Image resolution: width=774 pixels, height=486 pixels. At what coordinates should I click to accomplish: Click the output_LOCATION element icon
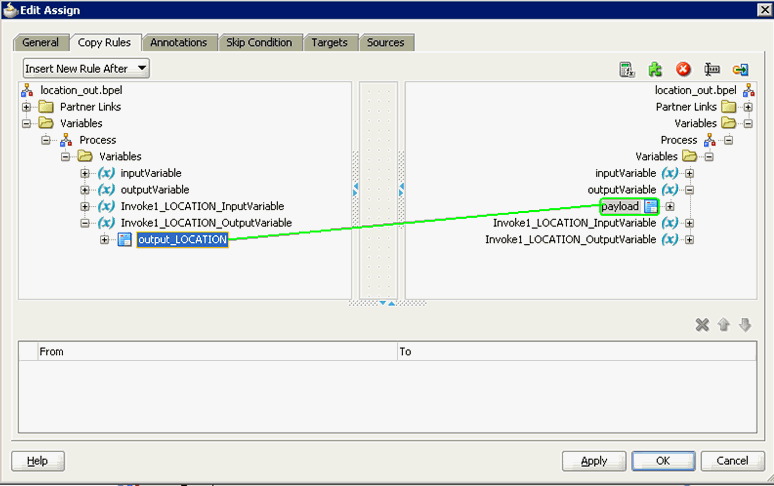pos(125,240)
